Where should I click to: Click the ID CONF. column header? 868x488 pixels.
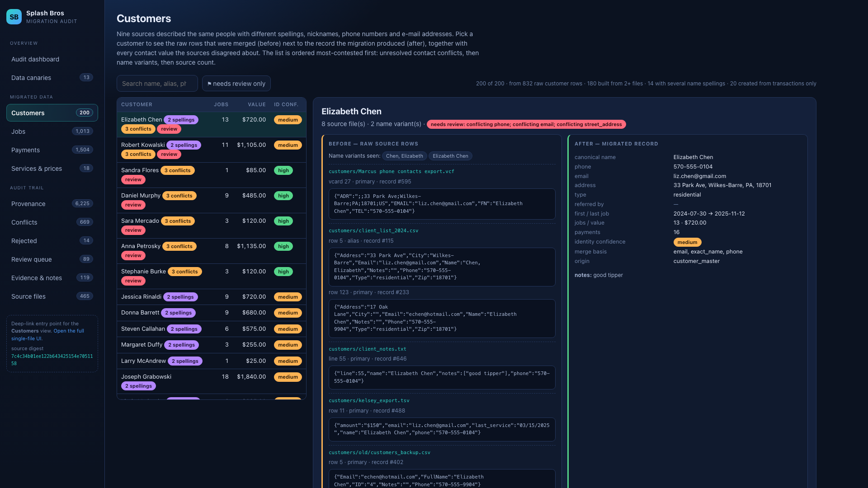pos(286,104)
